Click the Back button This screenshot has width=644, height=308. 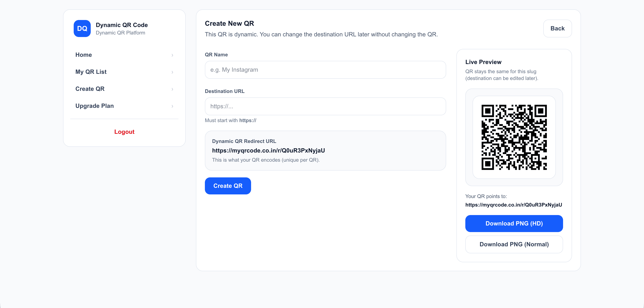point(558,28)
